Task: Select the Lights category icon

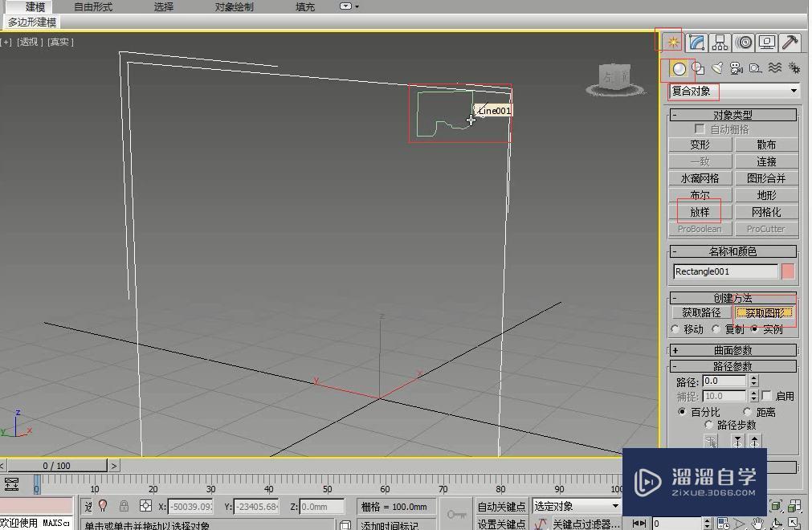Action: click(x=717, y=68)
